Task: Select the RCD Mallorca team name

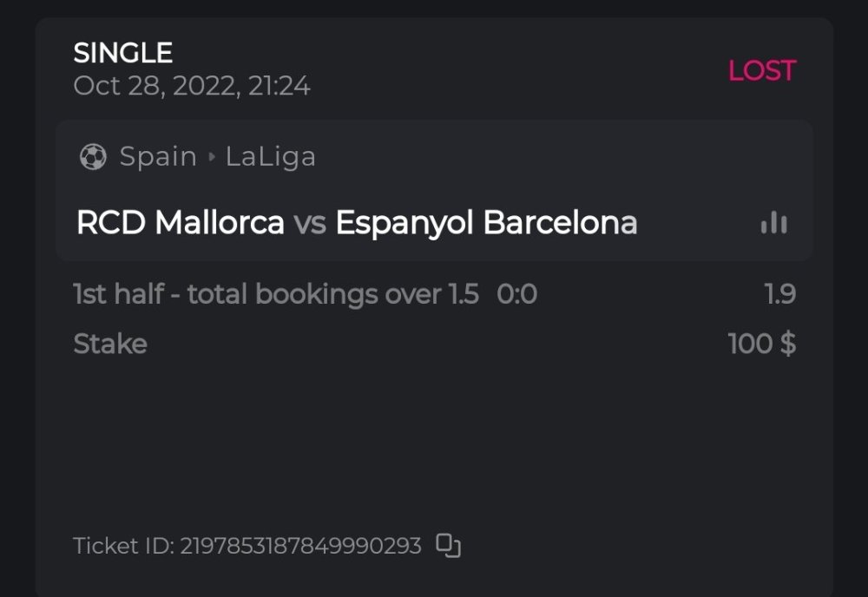Action: point(181,223)
